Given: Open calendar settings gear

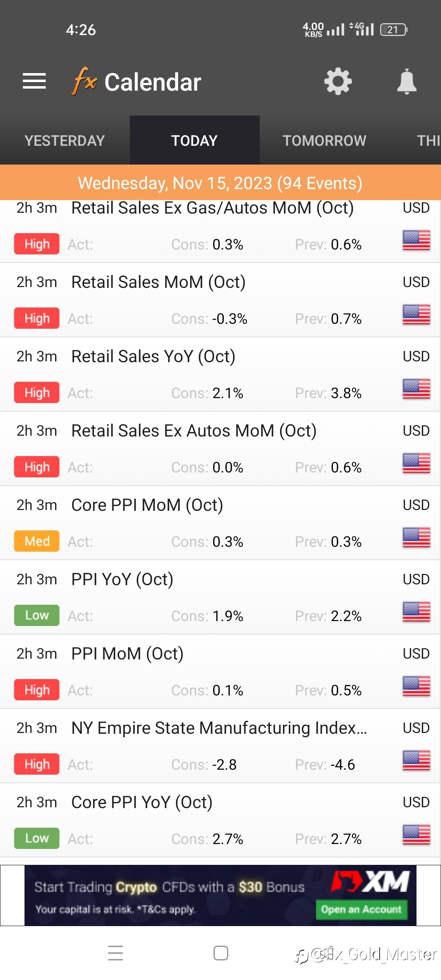Looking at the screenshot, I should tap(338, 82).
